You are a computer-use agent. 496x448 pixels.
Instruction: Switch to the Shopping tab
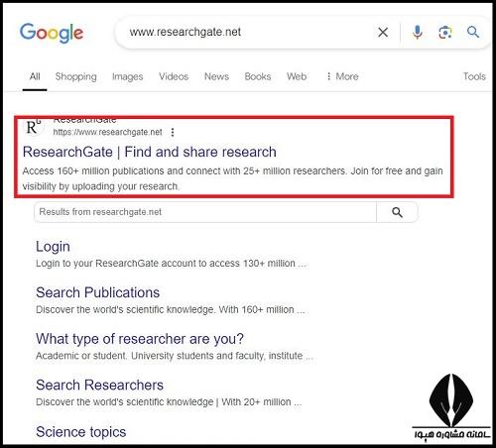coord(75,76)
